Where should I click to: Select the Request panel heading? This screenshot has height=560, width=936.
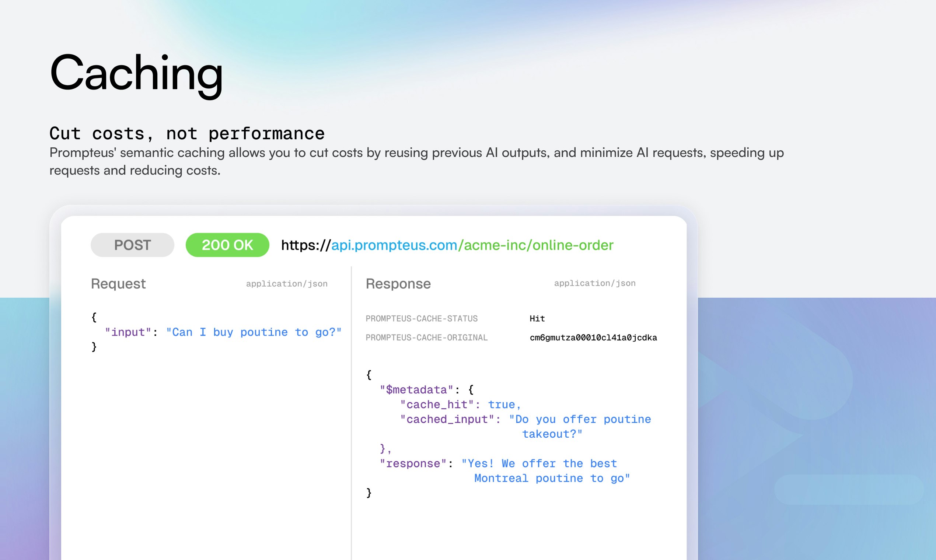point(118,284)
